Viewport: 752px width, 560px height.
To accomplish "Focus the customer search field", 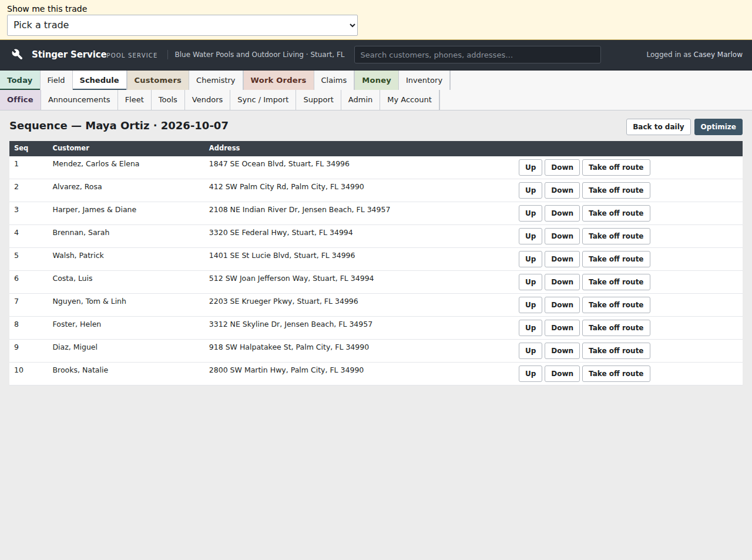I will [478, 55].
